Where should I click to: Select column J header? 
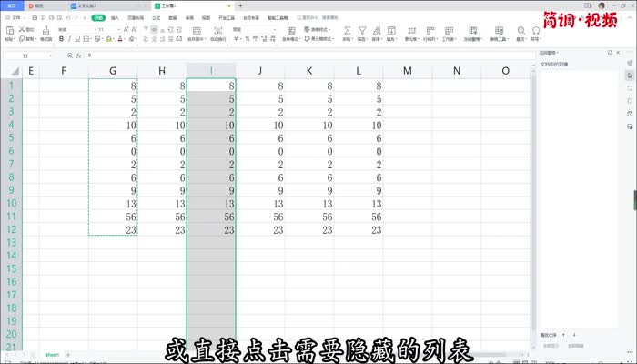pos(260,71)
